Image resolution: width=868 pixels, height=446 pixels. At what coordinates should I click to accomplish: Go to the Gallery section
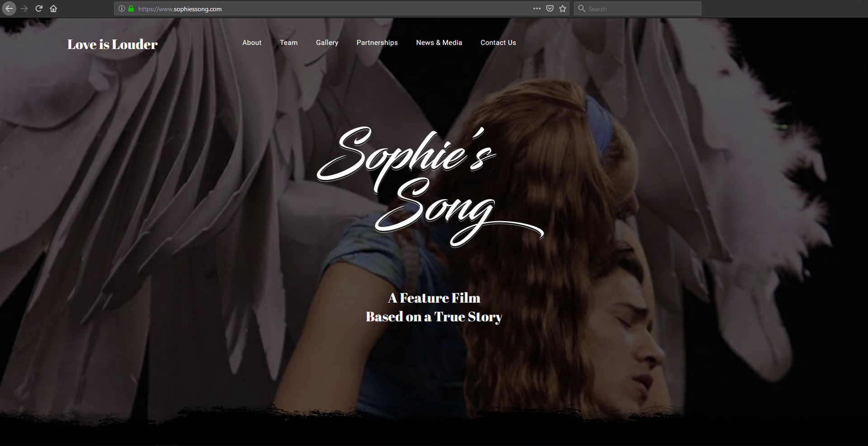327,42
